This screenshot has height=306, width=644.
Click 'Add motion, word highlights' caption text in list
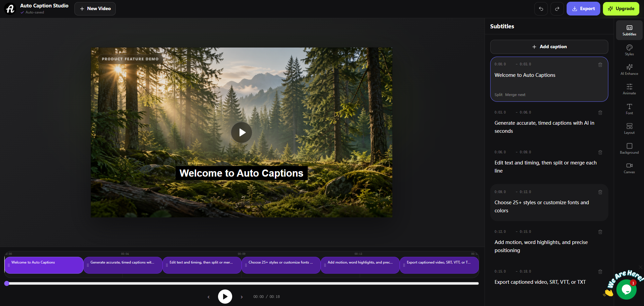pos(541,246)
